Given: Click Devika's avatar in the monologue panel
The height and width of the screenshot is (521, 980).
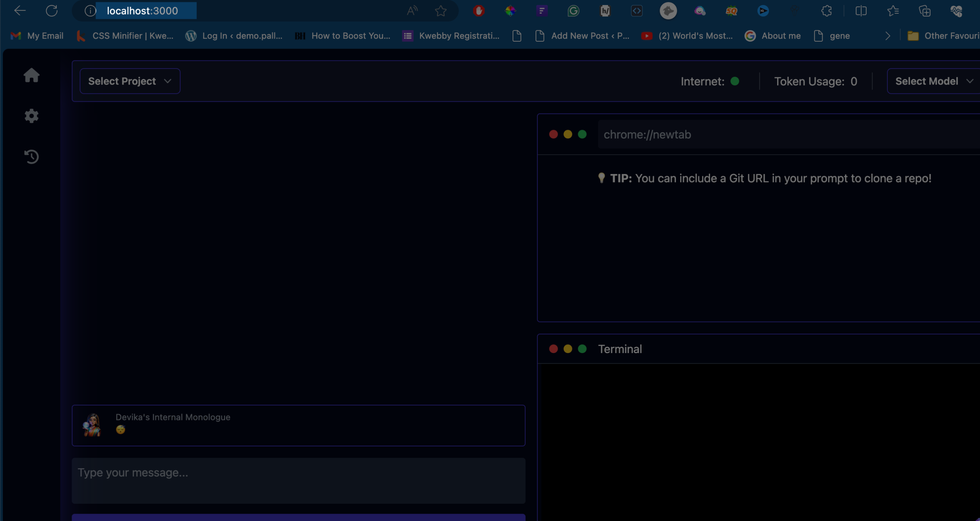Looking at the screenshot, I should [x=92, y=425].
